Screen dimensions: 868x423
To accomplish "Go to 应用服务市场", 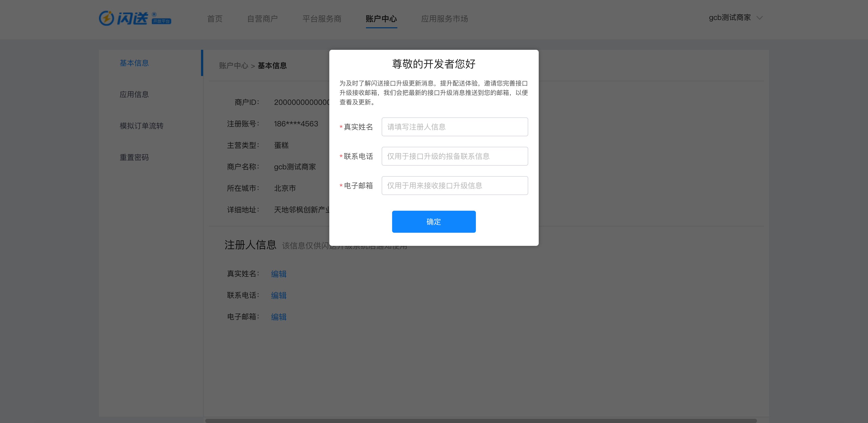I will click(x=444, y=19).
